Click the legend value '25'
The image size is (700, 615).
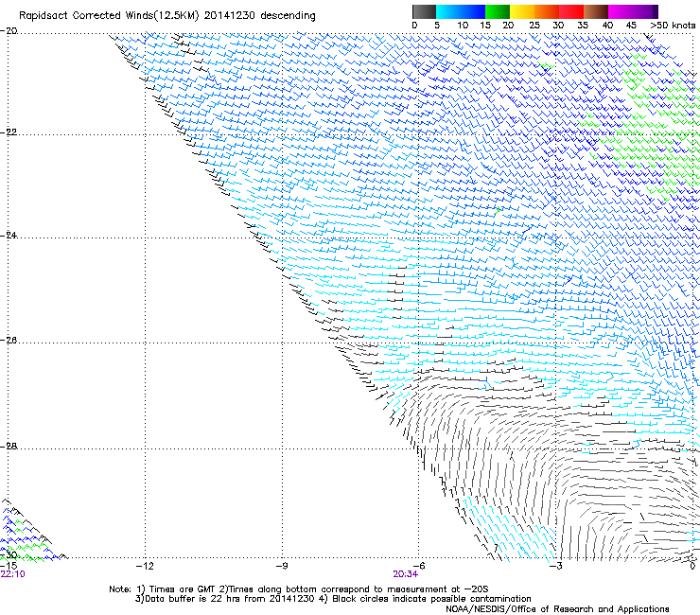[534, 26]
